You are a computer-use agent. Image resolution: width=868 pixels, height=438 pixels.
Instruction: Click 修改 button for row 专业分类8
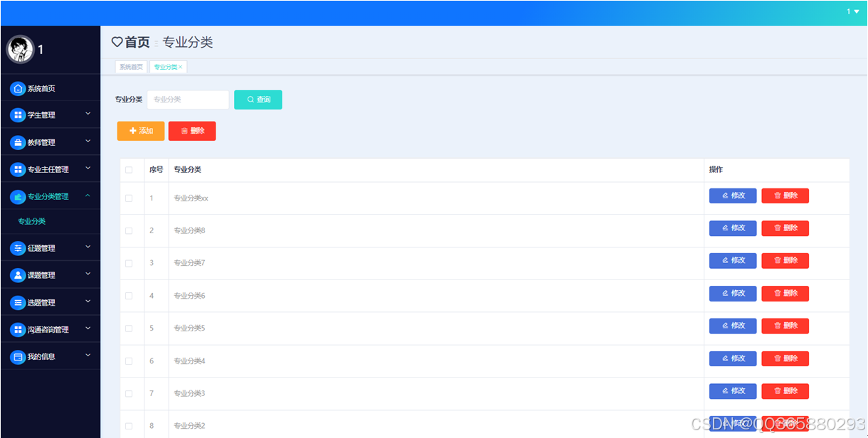pyautogui.click(x=733, y=228)
